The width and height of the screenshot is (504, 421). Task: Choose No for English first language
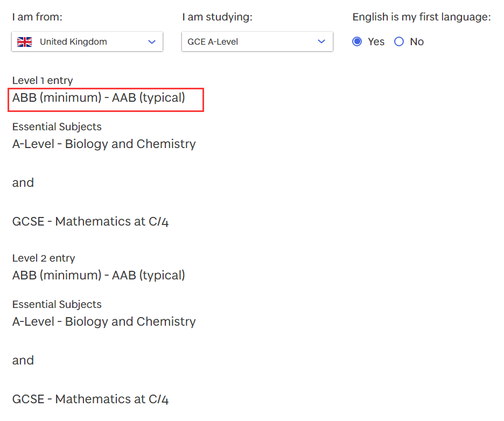pos(399,41)
